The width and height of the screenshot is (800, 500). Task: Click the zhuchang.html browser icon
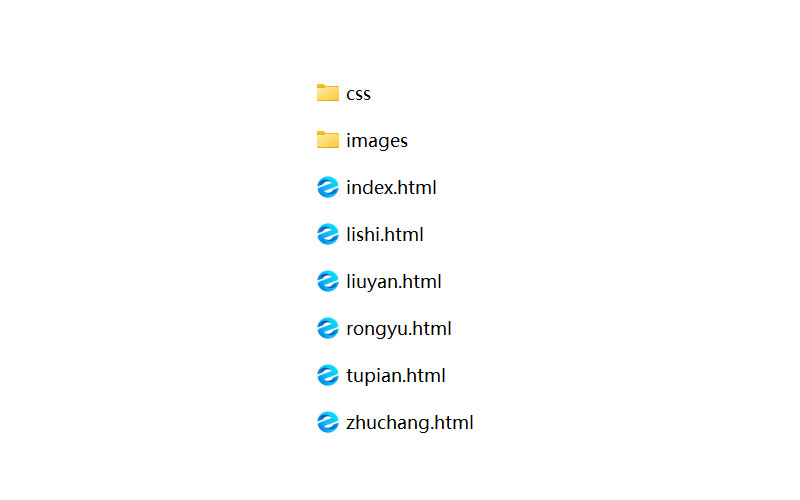tap(328, 422)
